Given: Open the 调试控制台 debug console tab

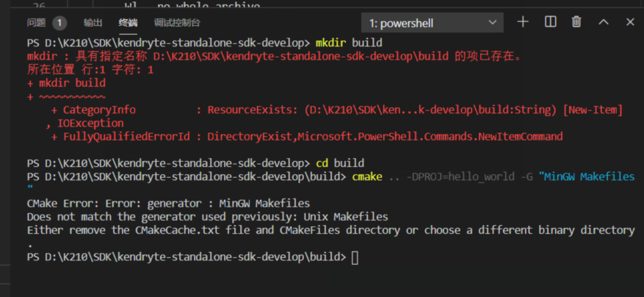Looking at the screenshot, I should (x=177, y=23).
